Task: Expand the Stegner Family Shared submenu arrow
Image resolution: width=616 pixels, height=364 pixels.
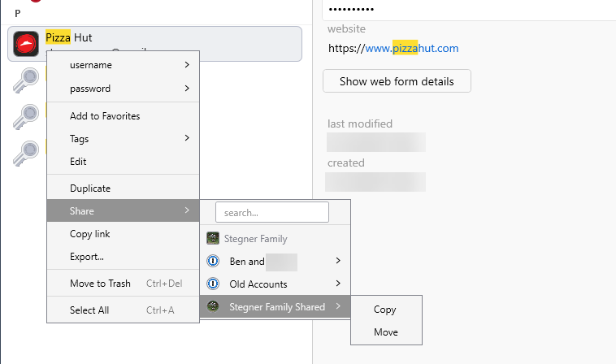Action: click(338, 305)
